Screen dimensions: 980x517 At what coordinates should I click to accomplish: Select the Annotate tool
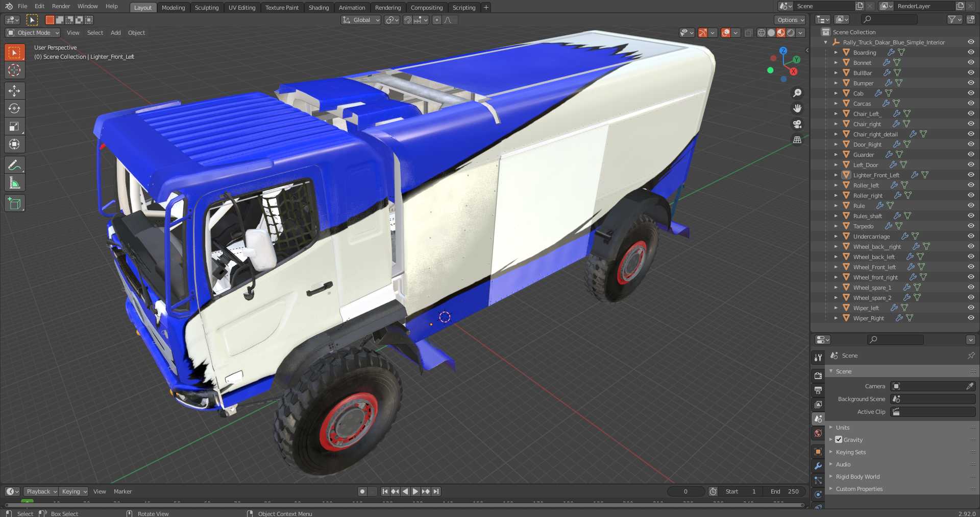click(14, 165)
